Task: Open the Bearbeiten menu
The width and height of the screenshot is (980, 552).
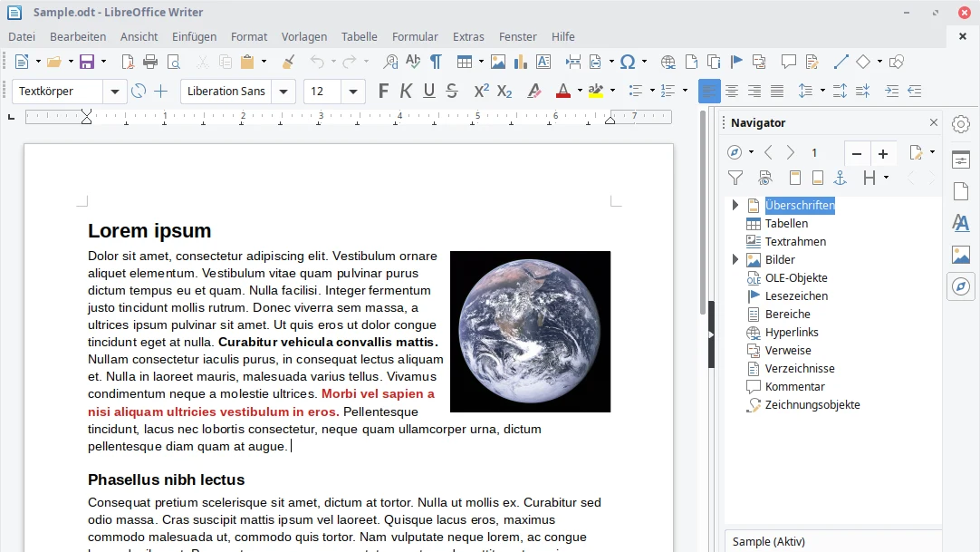Action: 78,37
